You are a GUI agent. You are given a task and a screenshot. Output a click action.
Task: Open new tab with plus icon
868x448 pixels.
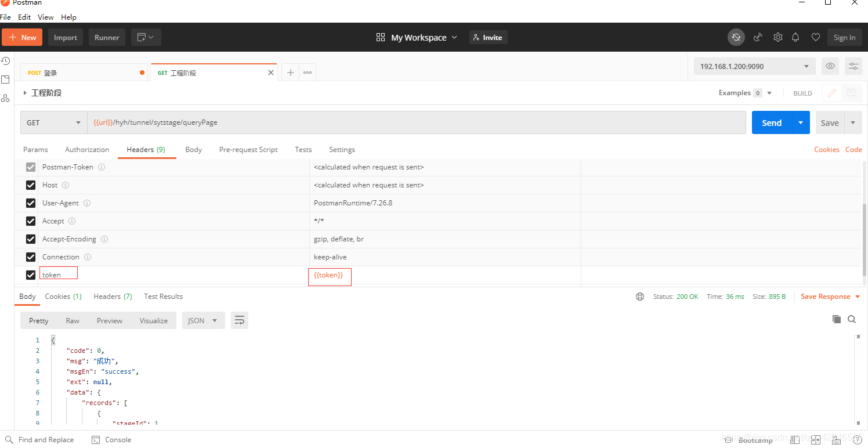[291, 73]
